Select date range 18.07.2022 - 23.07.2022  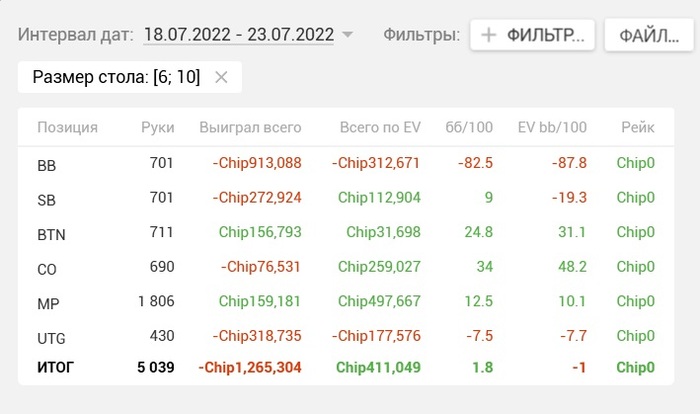pyautogui.click(x=239, y=35)
